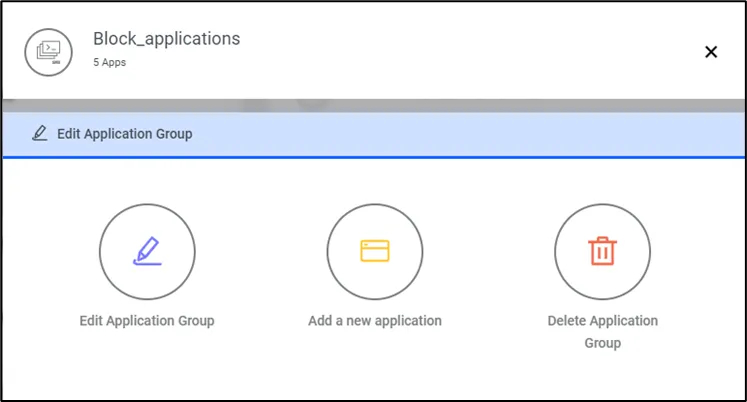The height and width of the screenshot is (402, 747).
Task: Close the Block_applications dialog with X
Action: (x=711, y=52)
